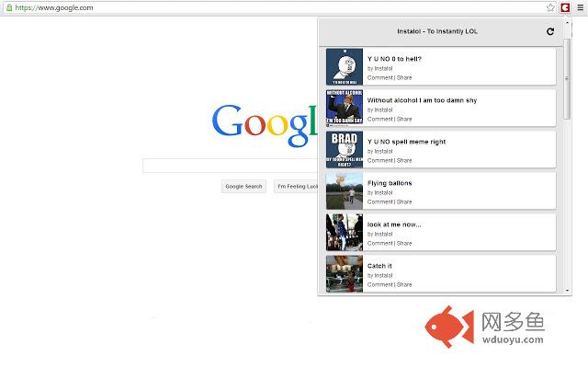Share the 'Without alcohol' post

pos(404,119)
